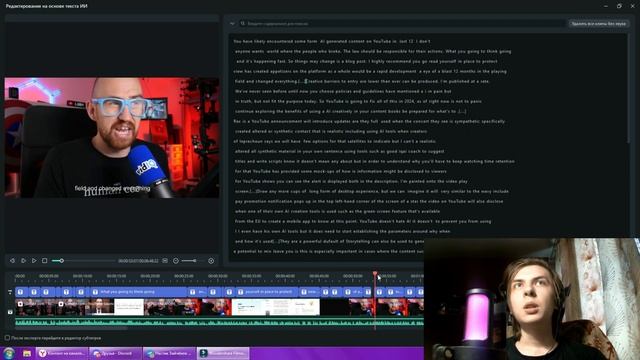Click the search magnifier icon
640x360 pixels.
pyautogui.click(x=243, y=24)
